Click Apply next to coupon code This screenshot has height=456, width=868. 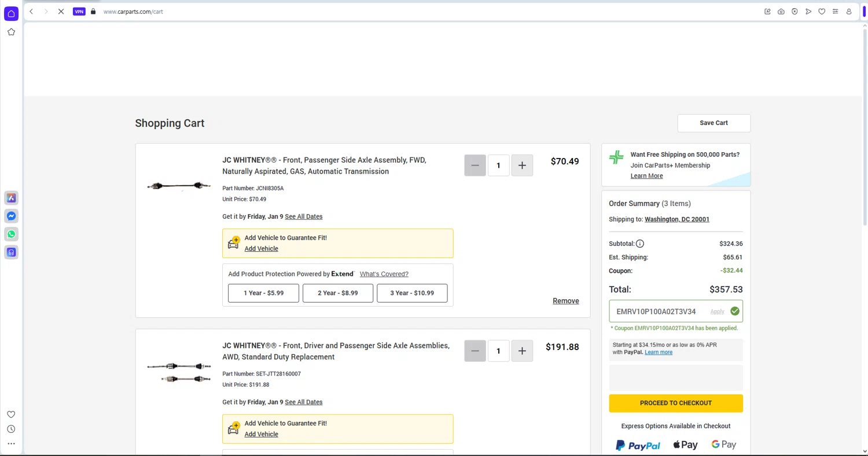718,312
